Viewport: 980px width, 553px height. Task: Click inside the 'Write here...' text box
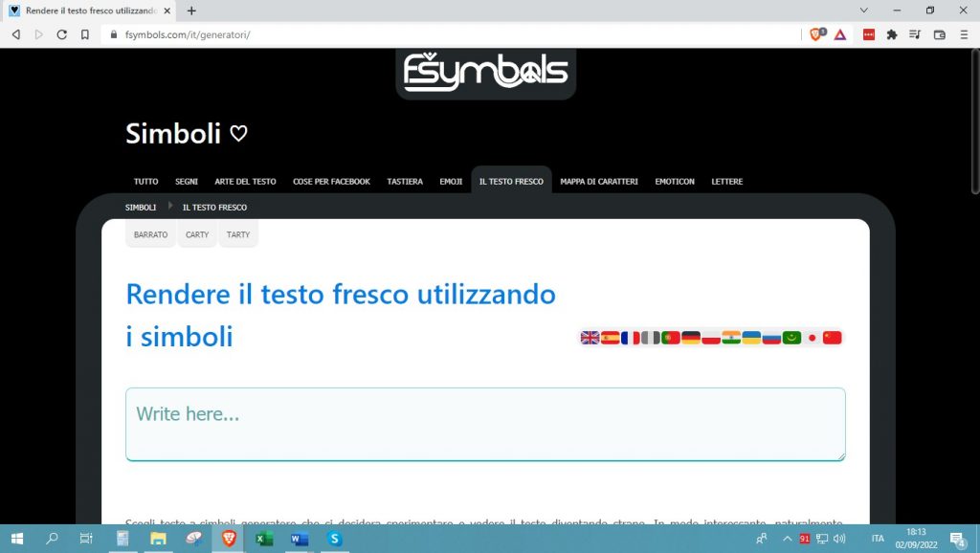485,424
